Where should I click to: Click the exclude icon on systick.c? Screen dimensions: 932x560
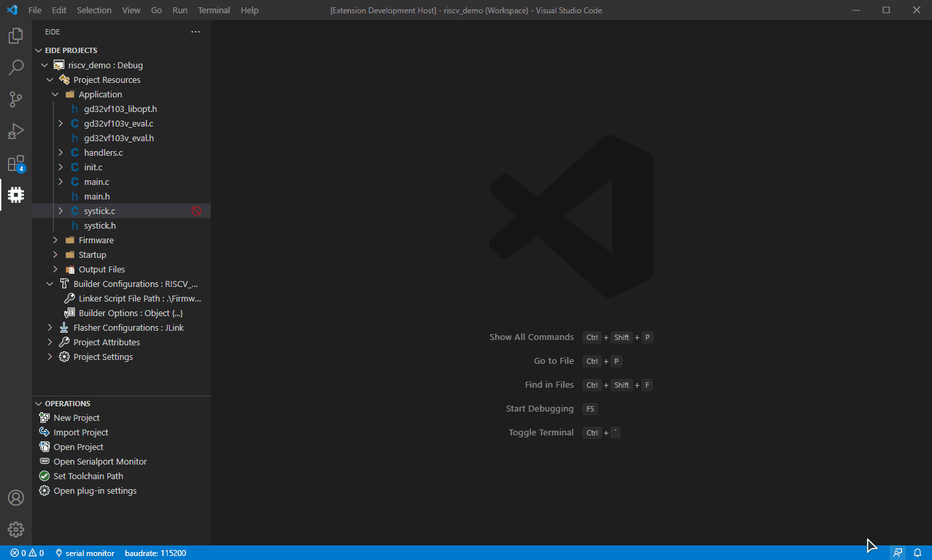[196, 211]
